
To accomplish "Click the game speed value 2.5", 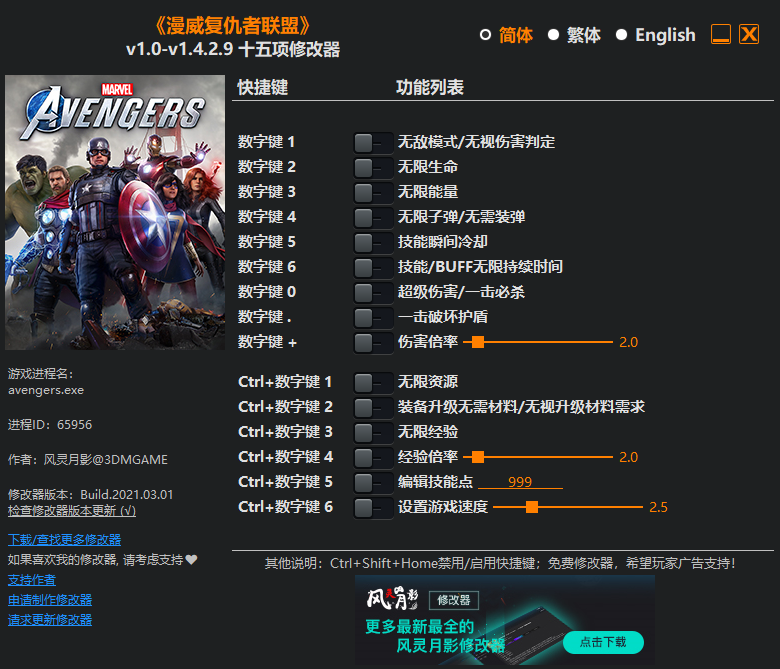I will tap(659, 507).
